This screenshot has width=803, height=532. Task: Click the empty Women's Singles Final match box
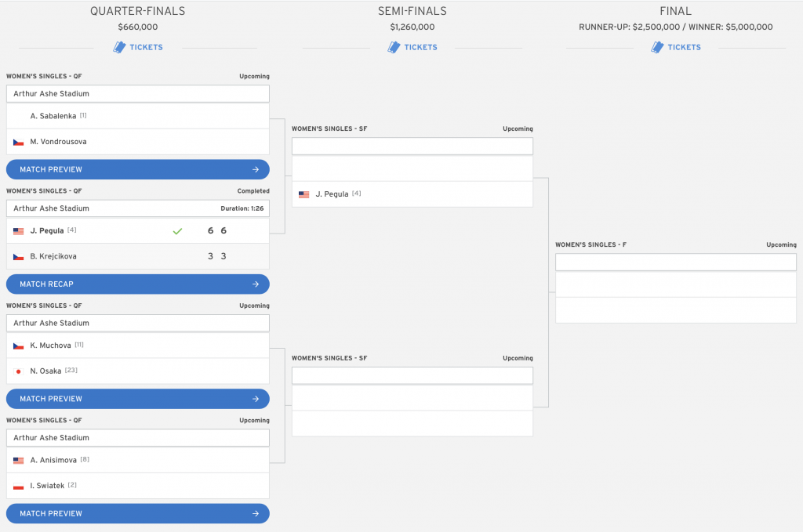675,286
